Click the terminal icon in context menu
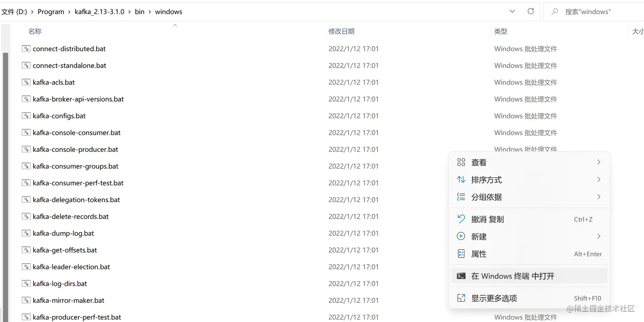 461,276
